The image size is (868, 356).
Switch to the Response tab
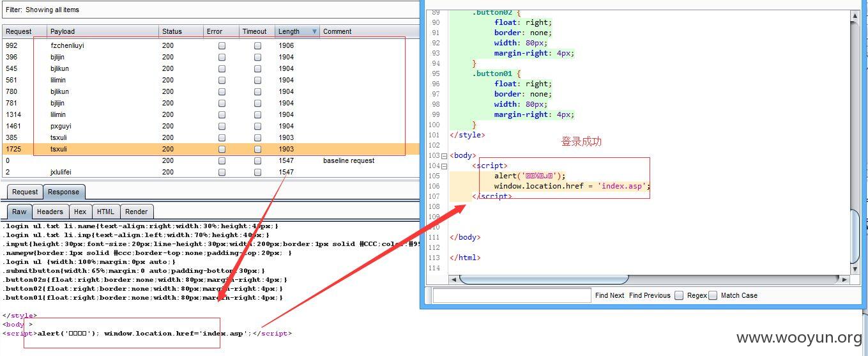click(x=63, y=192)
